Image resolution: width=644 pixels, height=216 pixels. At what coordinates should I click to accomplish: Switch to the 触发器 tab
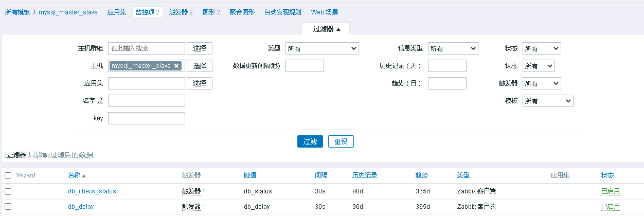(181, 12)
